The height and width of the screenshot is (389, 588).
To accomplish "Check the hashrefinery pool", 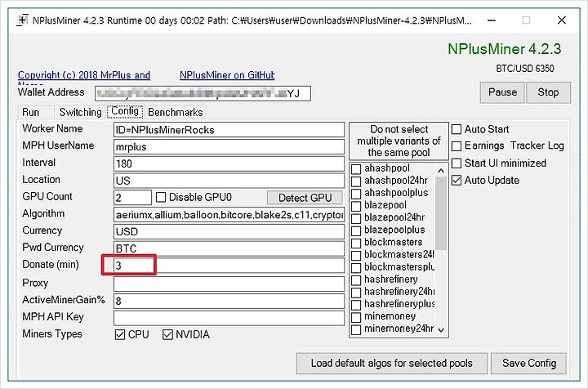I will coord(356,280).
